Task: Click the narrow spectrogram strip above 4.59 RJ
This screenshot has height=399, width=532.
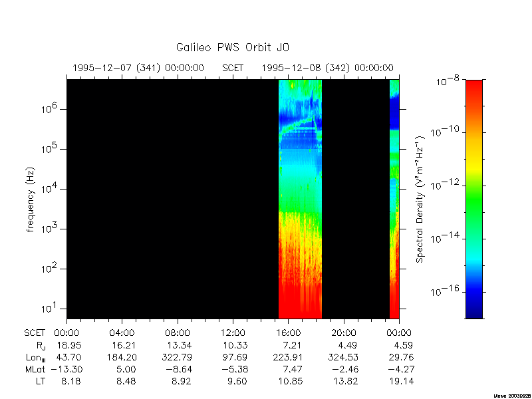Action: 394,199
